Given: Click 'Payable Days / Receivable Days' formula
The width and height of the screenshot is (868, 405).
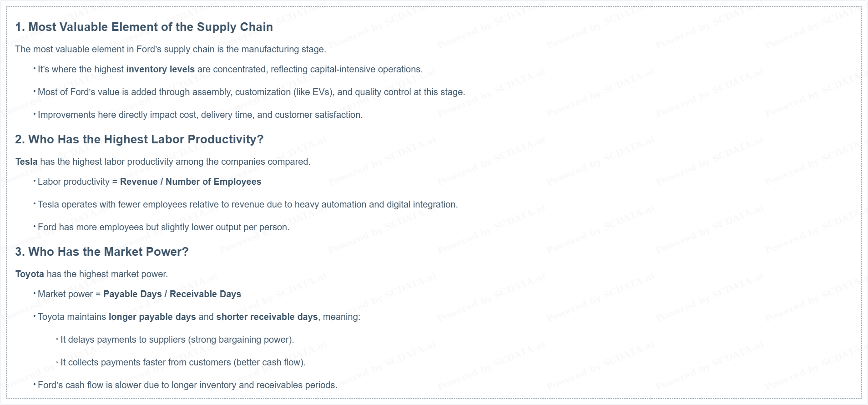Looking at the screenshot, I should coord(172,294).
